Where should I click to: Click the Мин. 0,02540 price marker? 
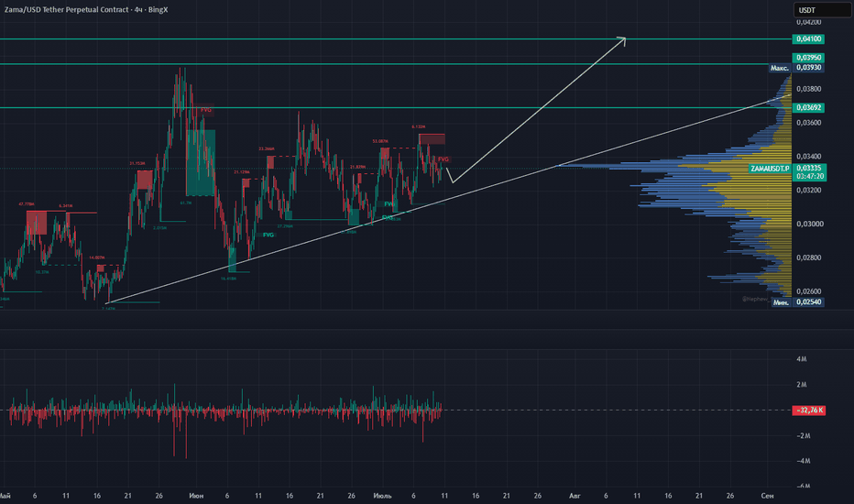798,301
